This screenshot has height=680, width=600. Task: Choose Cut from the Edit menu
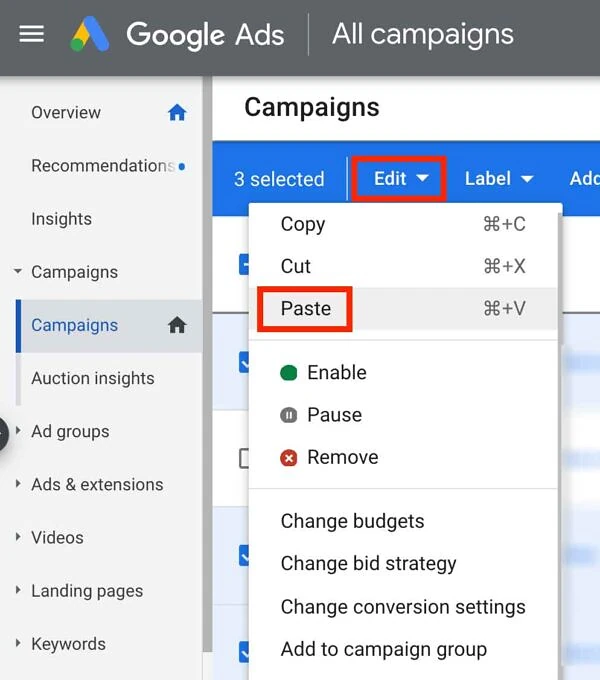pos(403,266)
